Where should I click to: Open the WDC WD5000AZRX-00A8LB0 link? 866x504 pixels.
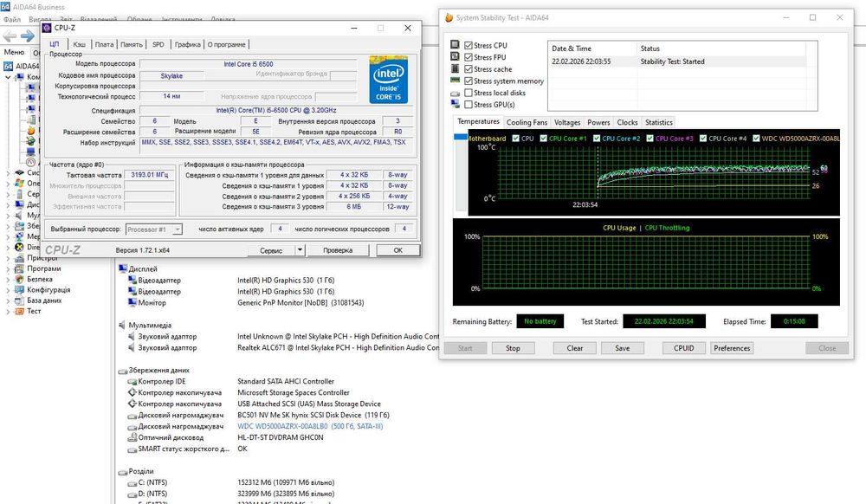(x=310, y=426)
